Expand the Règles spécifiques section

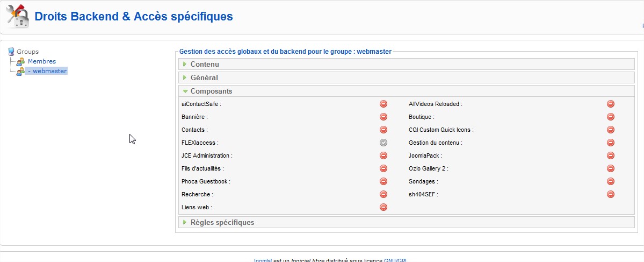pos(222,223)
